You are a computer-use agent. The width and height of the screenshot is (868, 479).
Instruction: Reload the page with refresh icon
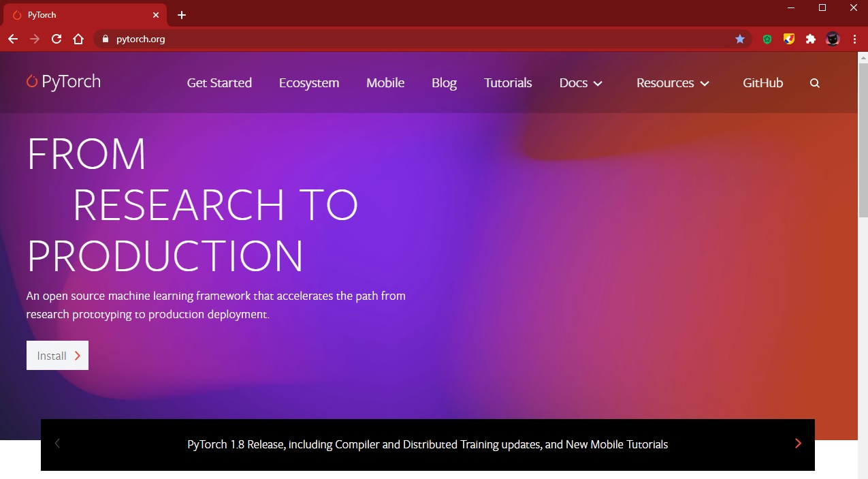click(57, 40)
